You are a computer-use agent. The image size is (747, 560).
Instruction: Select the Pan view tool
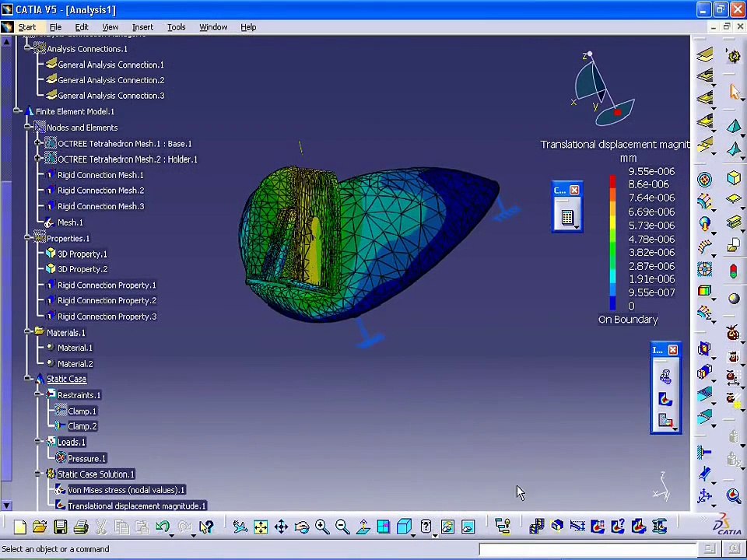tap(281, 527)
